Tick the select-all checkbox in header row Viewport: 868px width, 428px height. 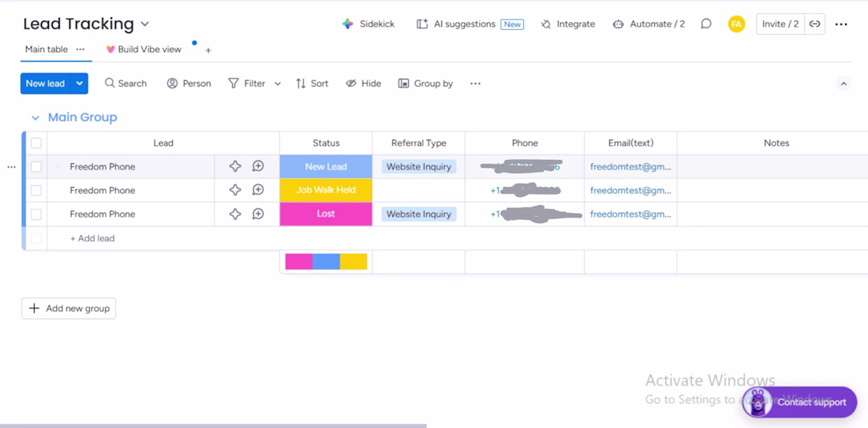pyautogui.click(x=36, y=143)
